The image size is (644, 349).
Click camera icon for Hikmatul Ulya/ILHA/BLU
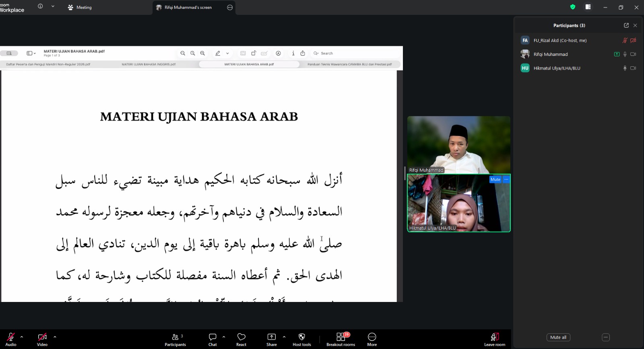pyautogui.click(x=633, y=68)
